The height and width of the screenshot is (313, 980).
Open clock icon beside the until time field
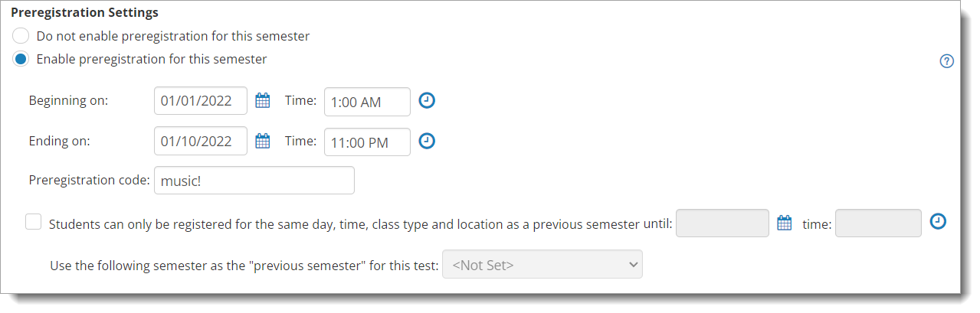938,221
